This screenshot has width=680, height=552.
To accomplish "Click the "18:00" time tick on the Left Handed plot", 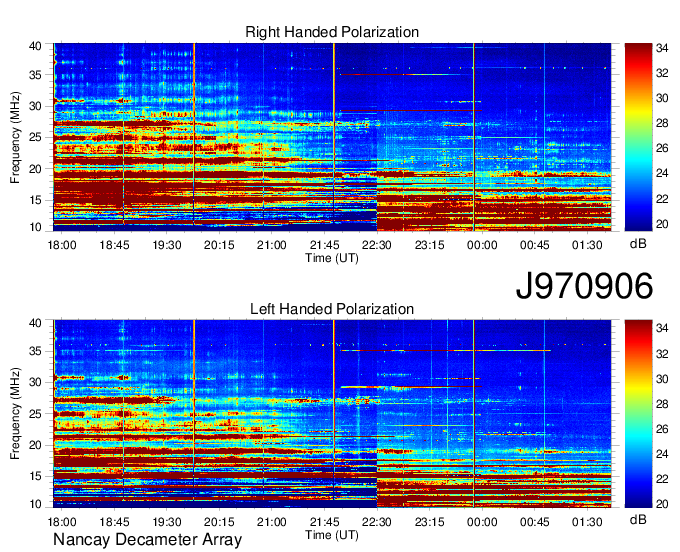I will [x=62, y=522].
